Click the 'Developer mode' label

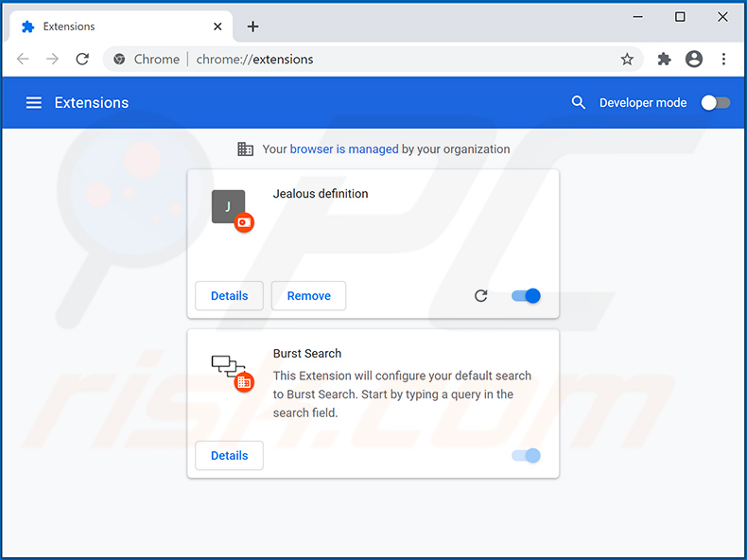[x=643, y=102]
